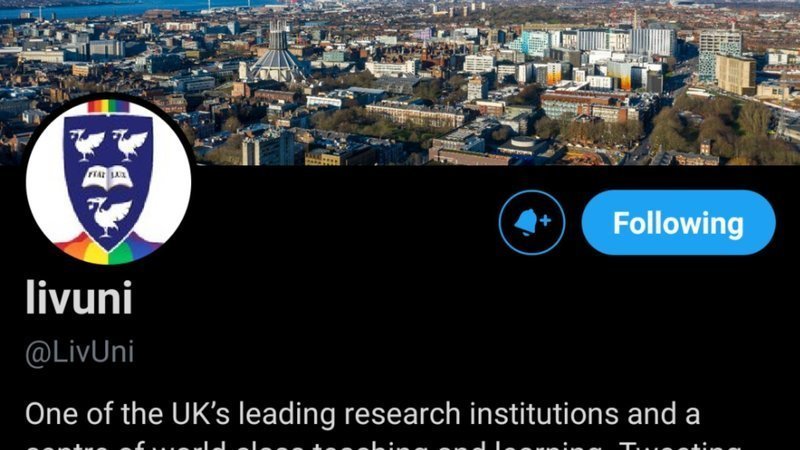Click the bottom liver bird on the crest
The height and width of the screenshot is (450, 800).
tap(108, 215)
